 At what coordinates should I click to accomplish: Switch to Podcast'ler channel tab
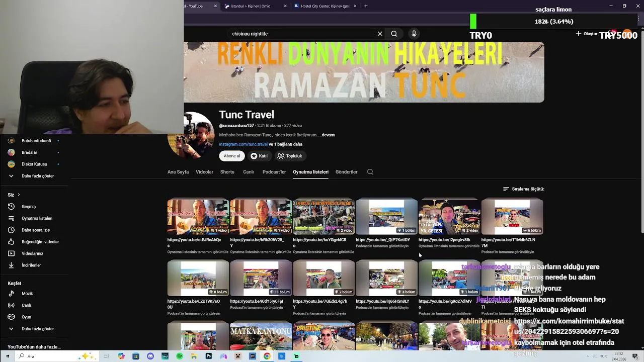274,172
